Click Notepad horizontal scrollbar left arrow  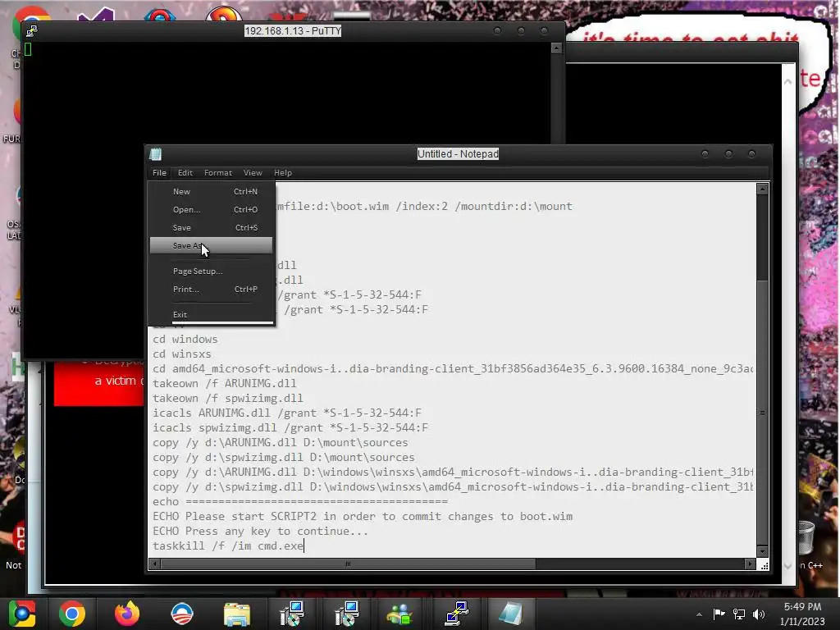click(x=155, y=564)
